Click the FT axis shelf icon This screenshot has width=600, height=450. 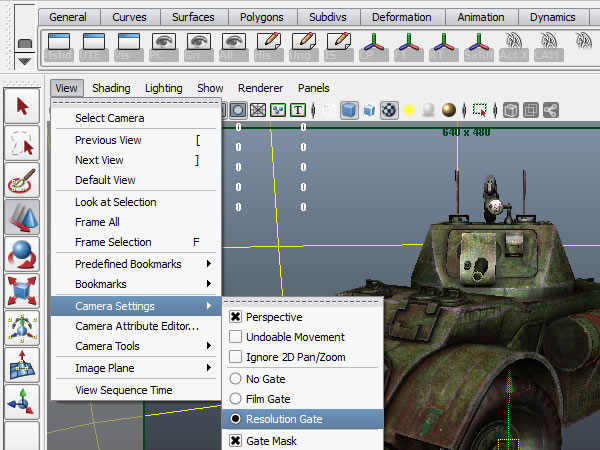tap(409, 47)
